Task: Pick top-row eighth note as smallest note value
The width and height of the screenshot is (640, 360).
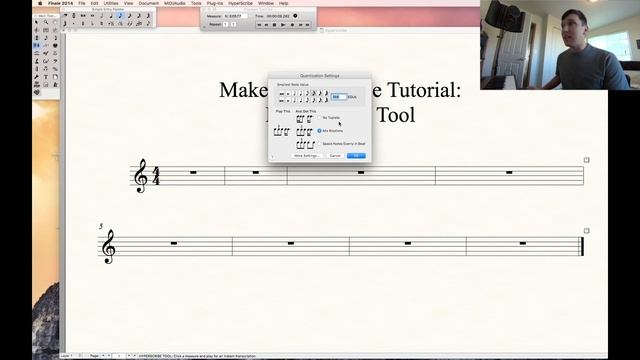Action: tap(307, 93)
